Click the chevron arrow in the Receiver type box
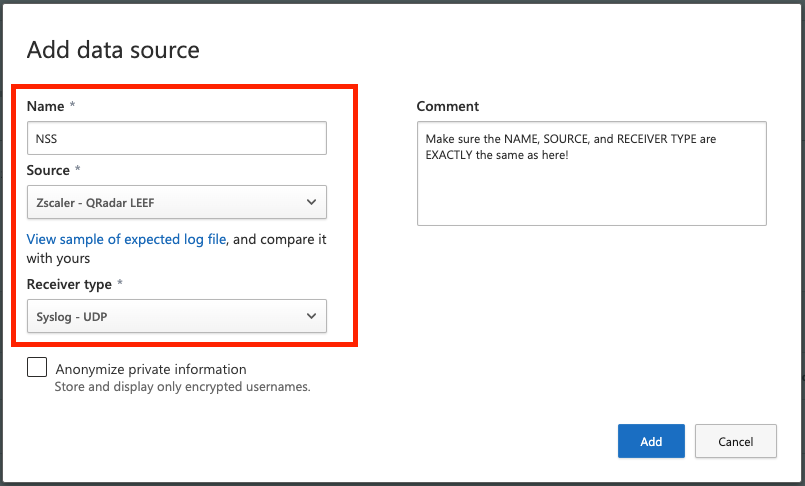The height and width of the screenshot is (486, 805). click(309, 318)
